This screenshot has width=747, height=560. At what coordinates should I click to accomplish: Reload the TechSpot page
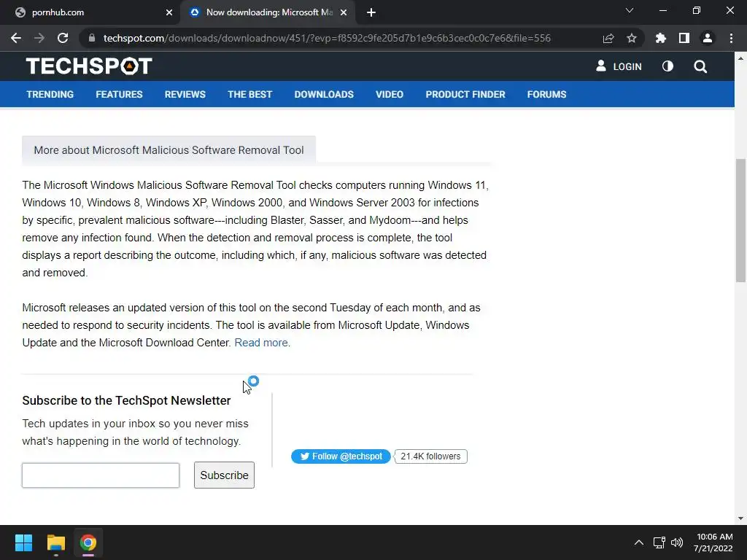(x=63, y=38)
